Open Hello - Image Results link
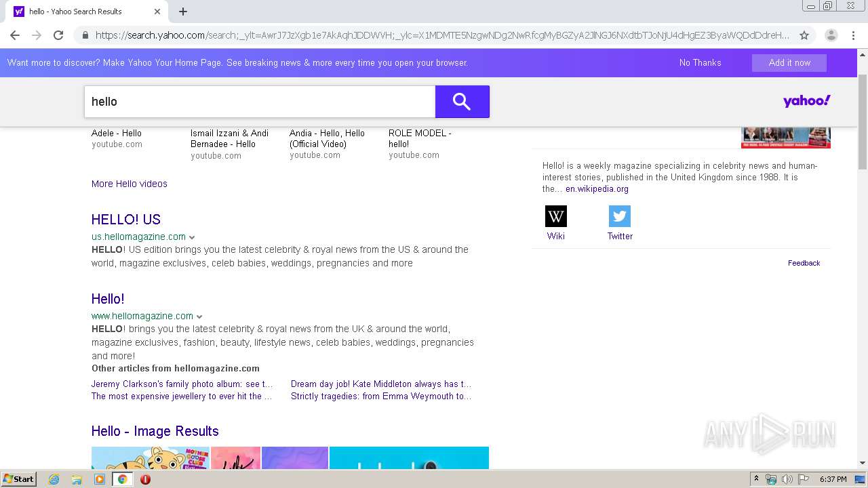 point(155,431)
